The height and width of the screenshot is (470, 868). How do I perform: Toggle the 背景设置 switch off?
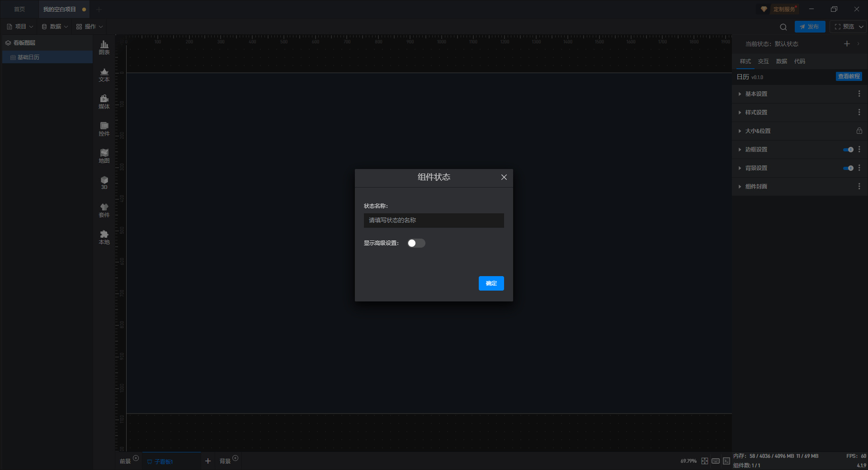(x=848, y=168)
